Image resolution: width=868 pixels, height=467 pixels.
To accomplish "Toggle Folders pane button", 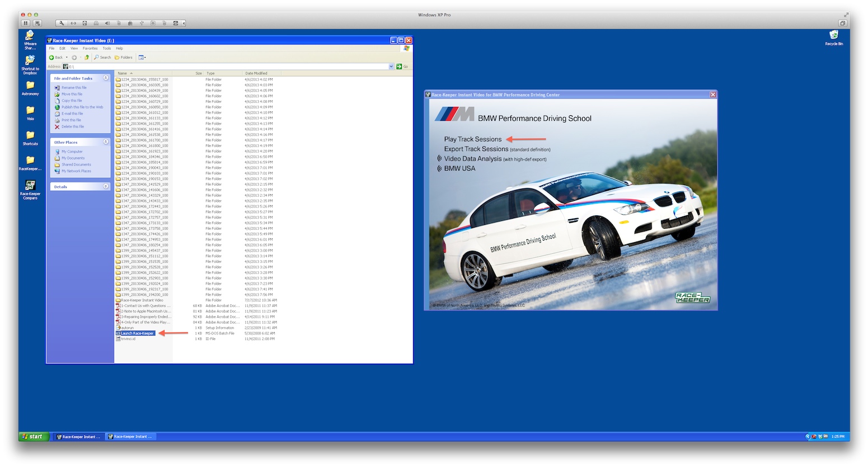I will tap(124, 57).
